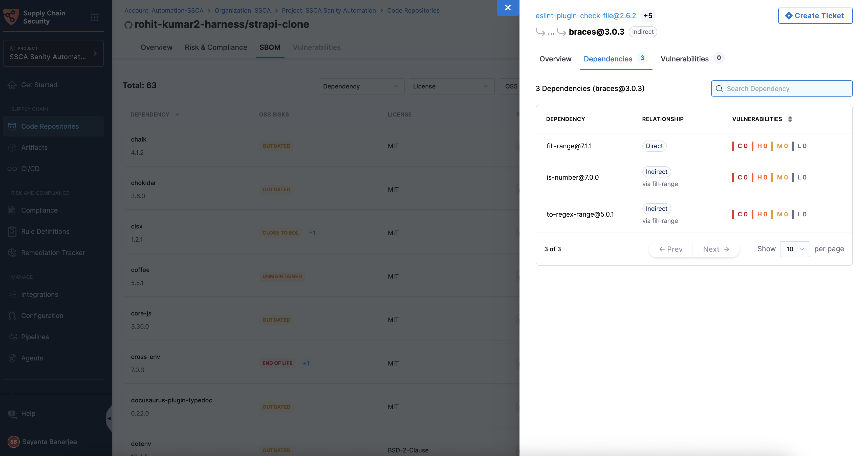Click the Remediation Tracker icon

(x=12, y=253)
